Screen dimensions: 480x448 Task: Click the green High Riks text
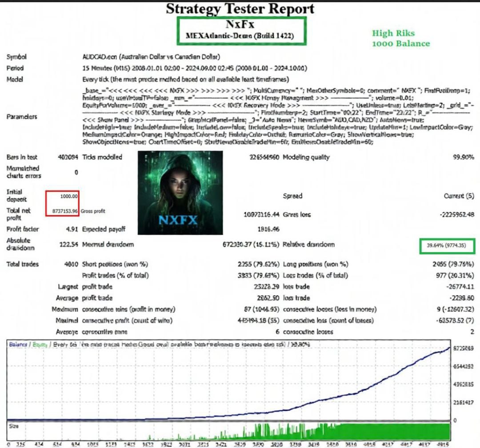pos(393,33)
